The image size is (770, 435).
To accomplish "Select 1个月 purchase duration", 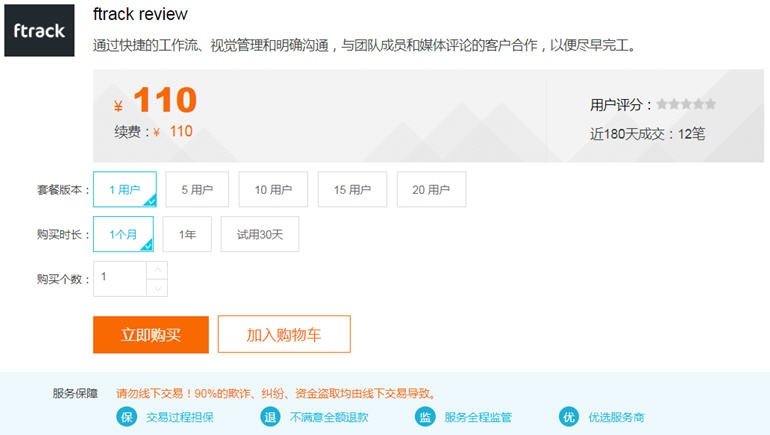I will 123,234.
